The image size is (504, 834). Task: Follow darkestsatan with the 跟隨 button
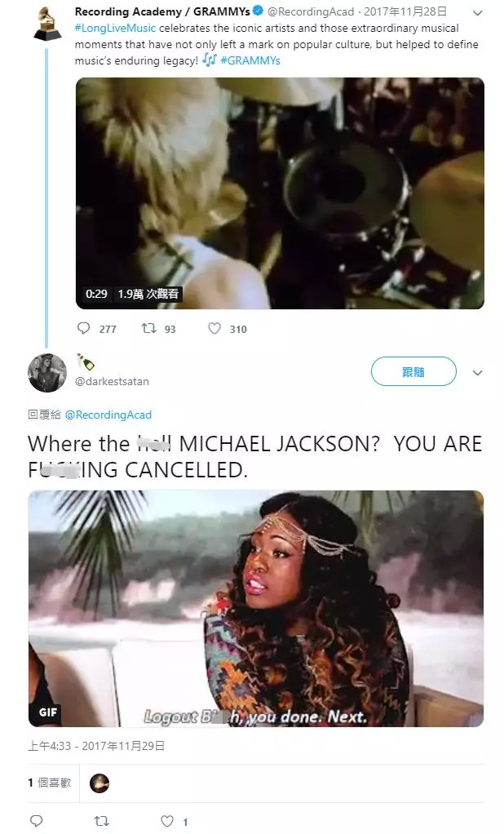point(413,371)
